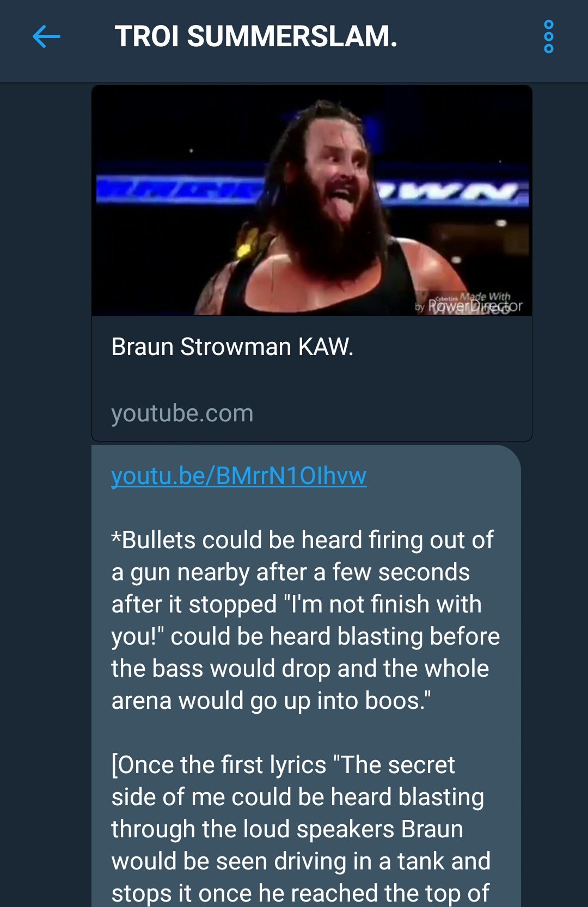Tap the line "side of me could be heard blasting"

[x=298, y=797]
